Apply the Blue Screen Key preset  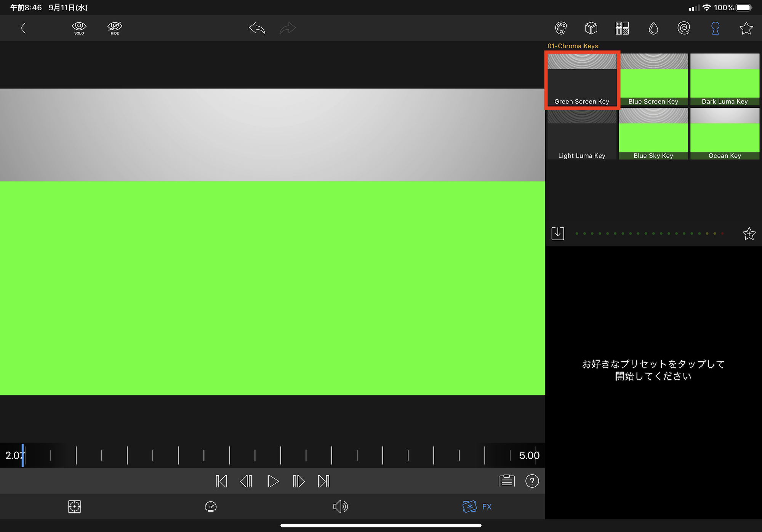pos(653,80)
